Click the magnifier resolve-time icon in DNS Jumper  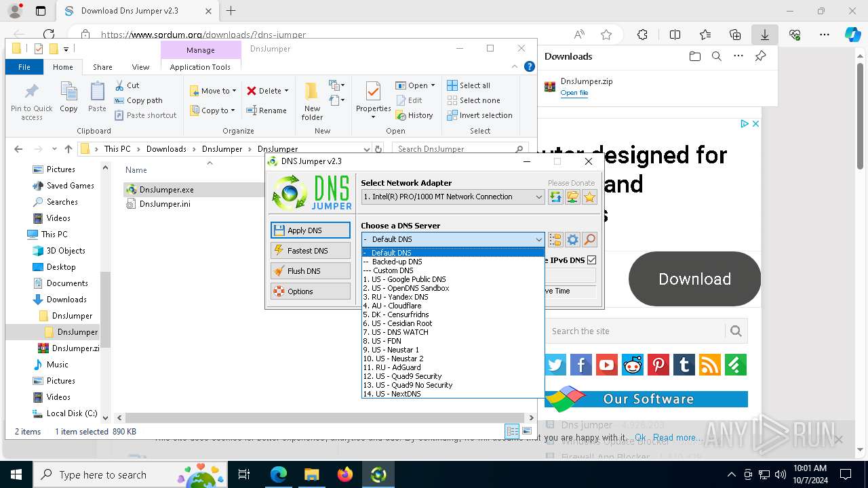coord(589,239)
